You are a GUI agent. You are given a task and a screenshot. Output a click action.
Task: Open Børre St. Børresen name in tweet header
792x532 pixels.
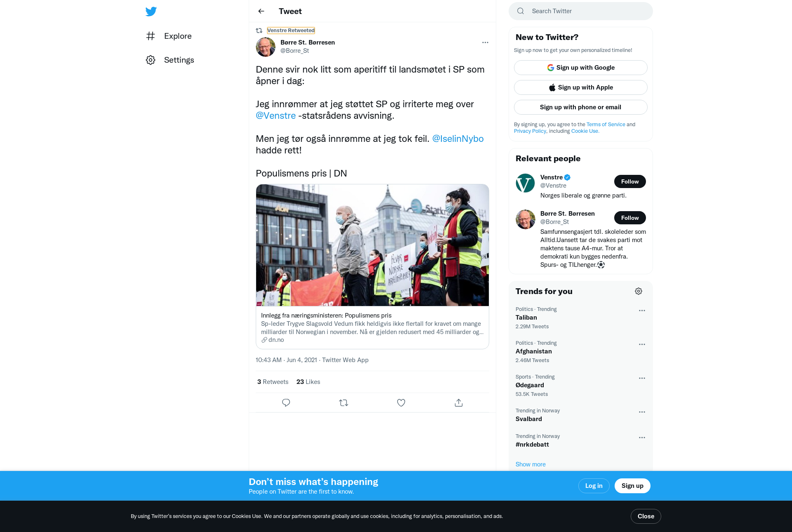click(x=308, y=42)
